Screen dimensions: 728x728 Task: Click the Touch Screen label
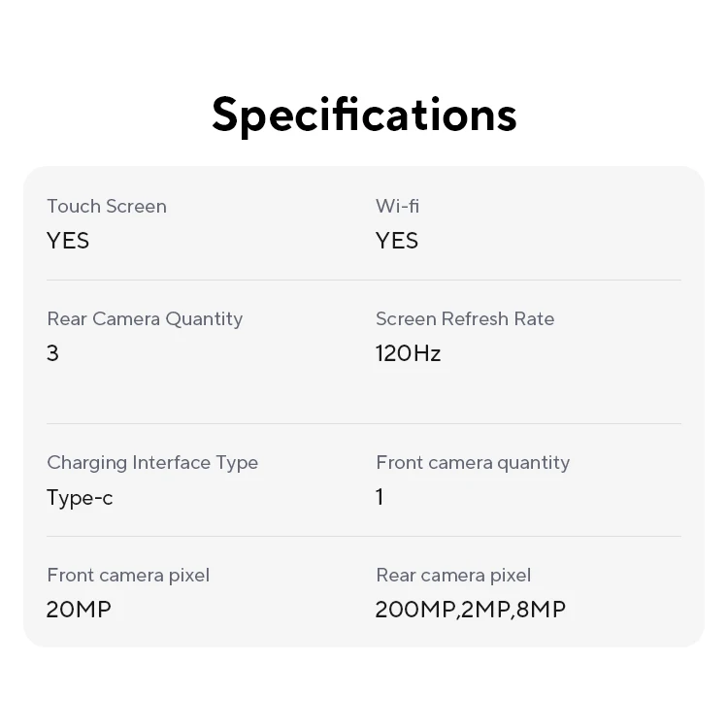[107, 206]
